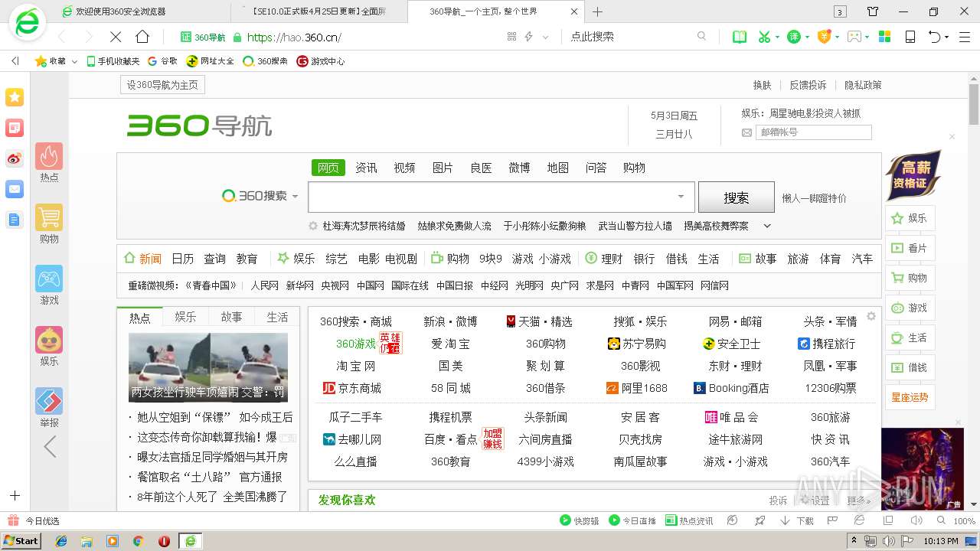Open the dropdown arrow beside the scissors icon
The width and height of the screenshot is (980, 551).
click(777, 37)
